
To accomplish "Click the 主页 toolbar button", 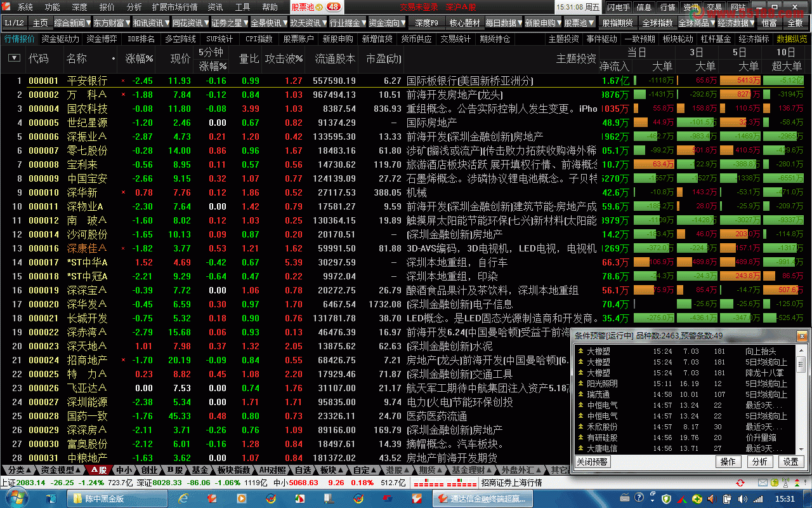I will coord(40,23).
